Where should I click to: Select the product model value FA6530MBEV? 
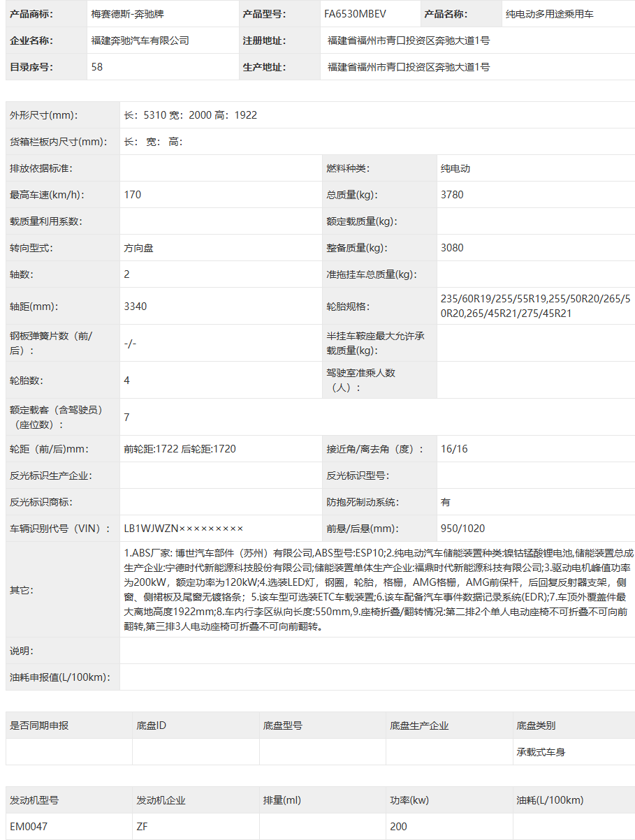(x=355, y=14)
